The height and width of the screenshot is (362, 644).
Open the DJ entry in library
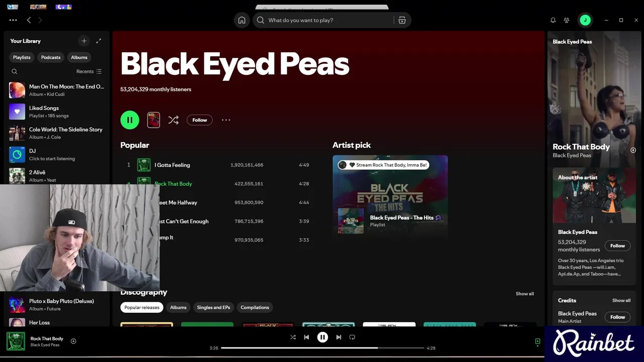point(57,154)
